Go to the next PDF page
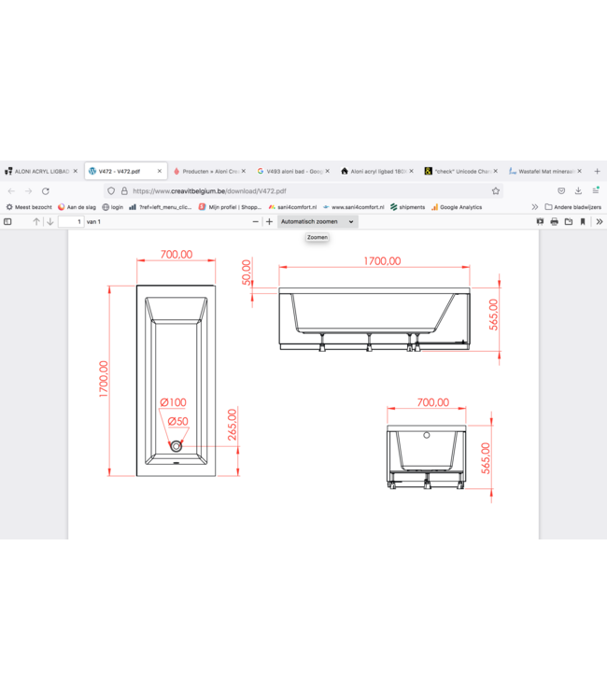The image size is (607, 700). coord(49,222)
